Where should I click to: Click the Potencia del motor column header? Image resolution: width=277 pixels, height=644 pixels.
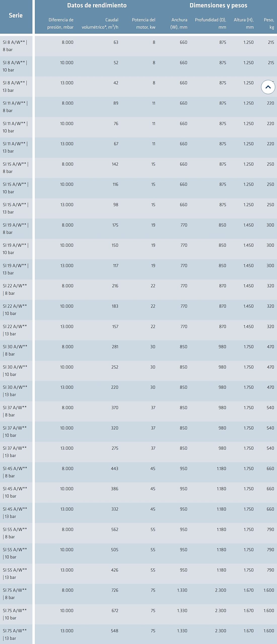pyautogui.click(x=143, y=23)
